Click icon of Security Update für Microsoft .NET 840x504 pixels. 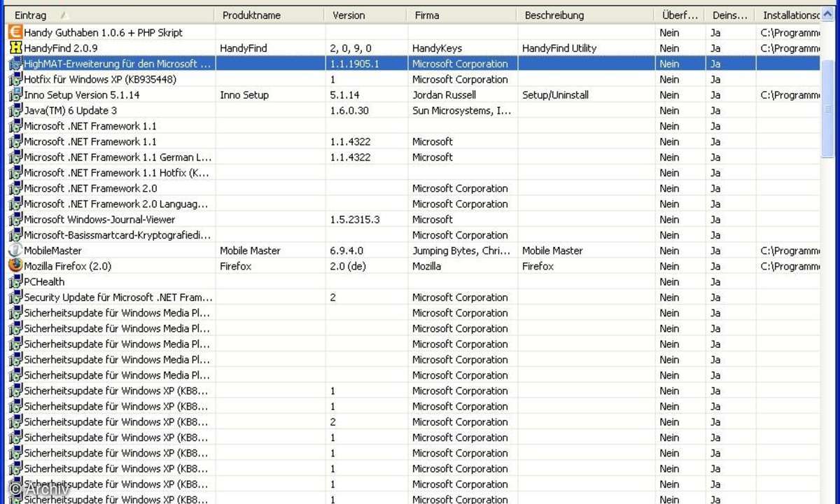coord(15,297)
